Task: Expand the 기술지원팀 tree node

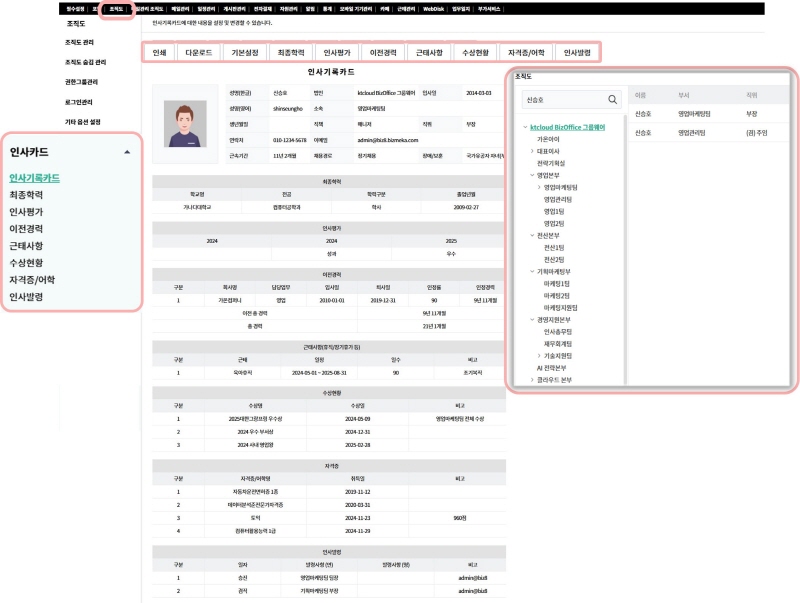Action: click(x=540, y=355)
